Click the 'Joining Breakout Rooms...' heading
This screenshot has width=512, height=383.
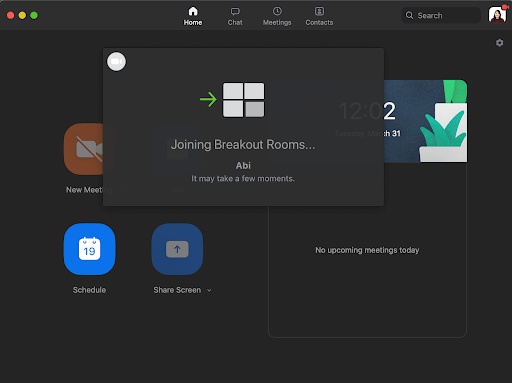pyautogui.click(x=243, y=145)
